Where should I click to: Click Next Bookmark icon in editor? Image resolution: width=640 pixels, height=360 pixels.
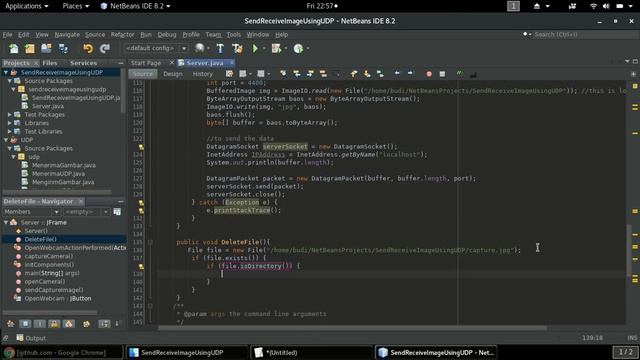point(367,74)
